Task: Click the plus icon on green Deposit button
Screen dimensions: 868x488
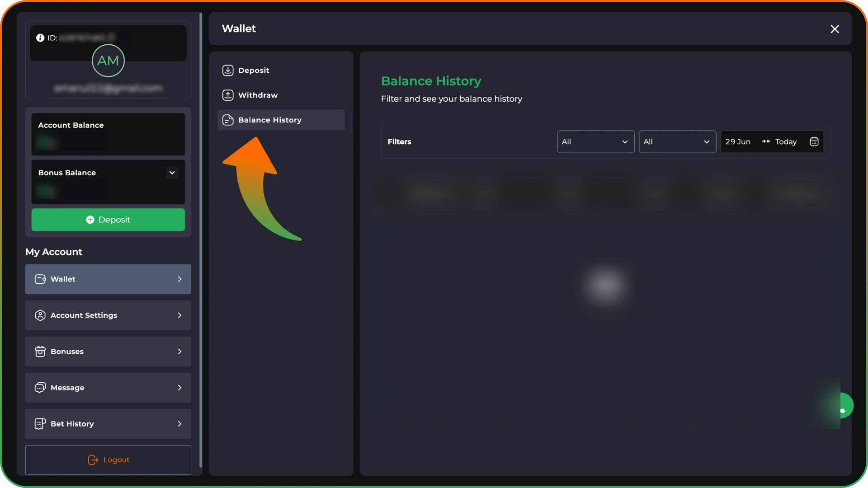Action: 90,220
